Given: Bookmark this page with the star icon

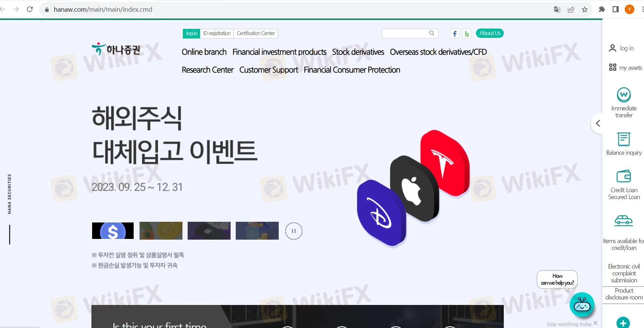Looking at the screenshot, I should point(585,9).
